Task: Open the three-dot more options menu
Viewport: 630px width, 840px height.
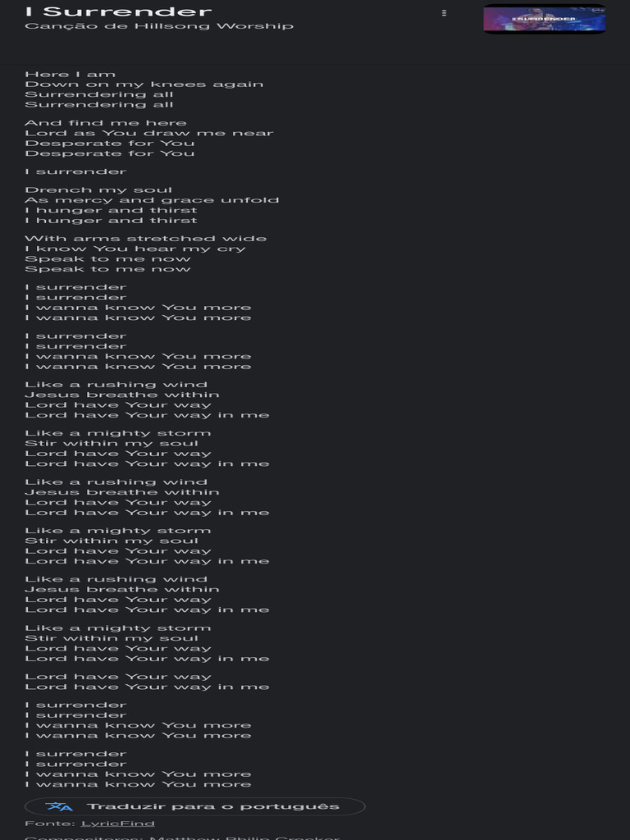Action: [x=444, y=13]
